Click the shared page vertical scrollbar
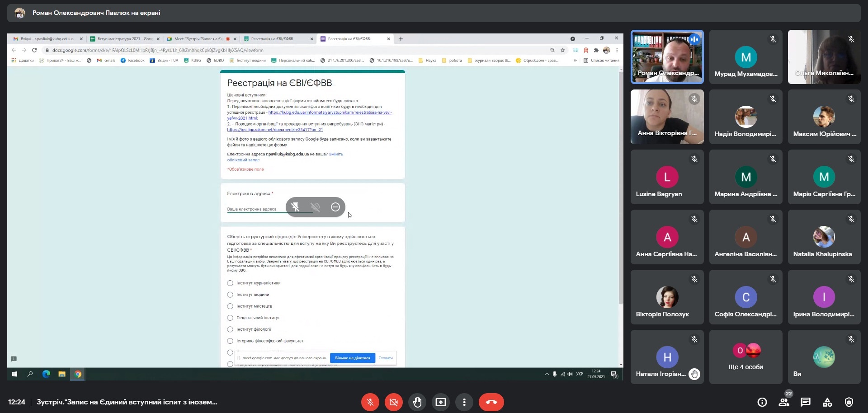 pos(621,190)
